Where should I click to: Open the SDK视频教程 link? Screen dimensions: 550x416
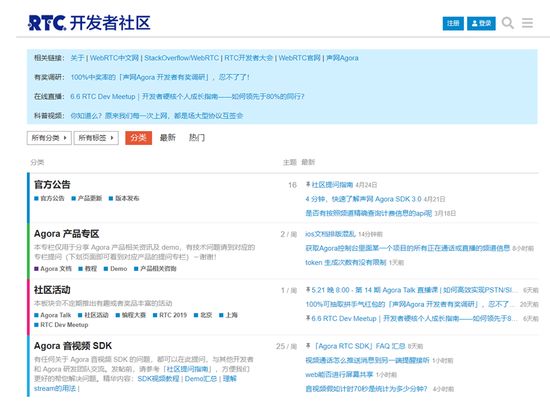[x=159, y=379]
